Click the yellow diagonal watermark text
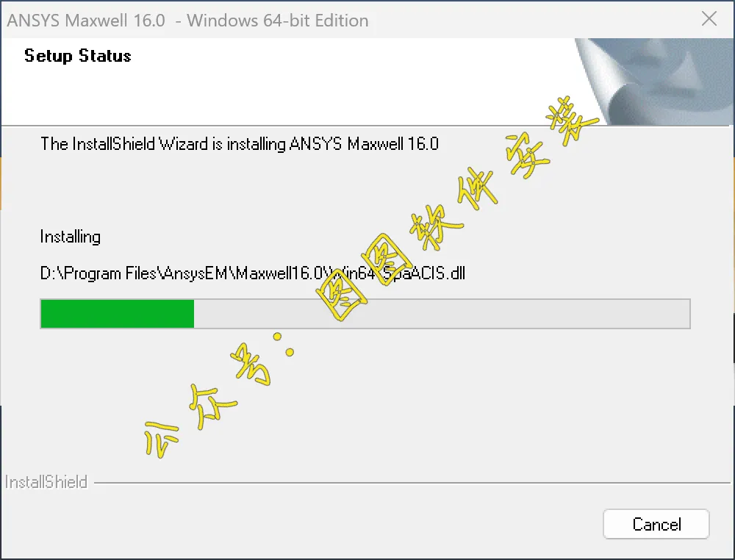Screen dimensions: 735x560 point(370,276)
